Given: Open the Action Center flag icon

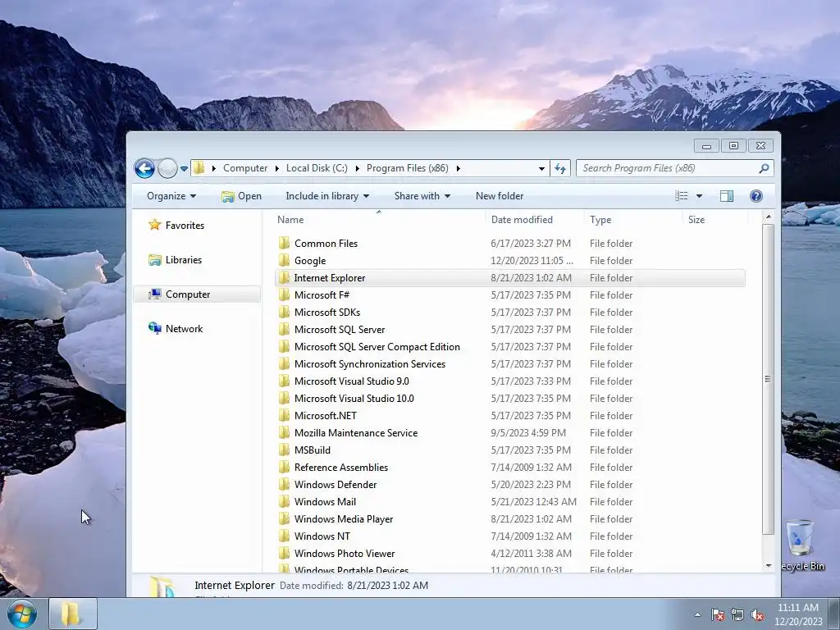Looking at the screenshot, I should [718, 614].
